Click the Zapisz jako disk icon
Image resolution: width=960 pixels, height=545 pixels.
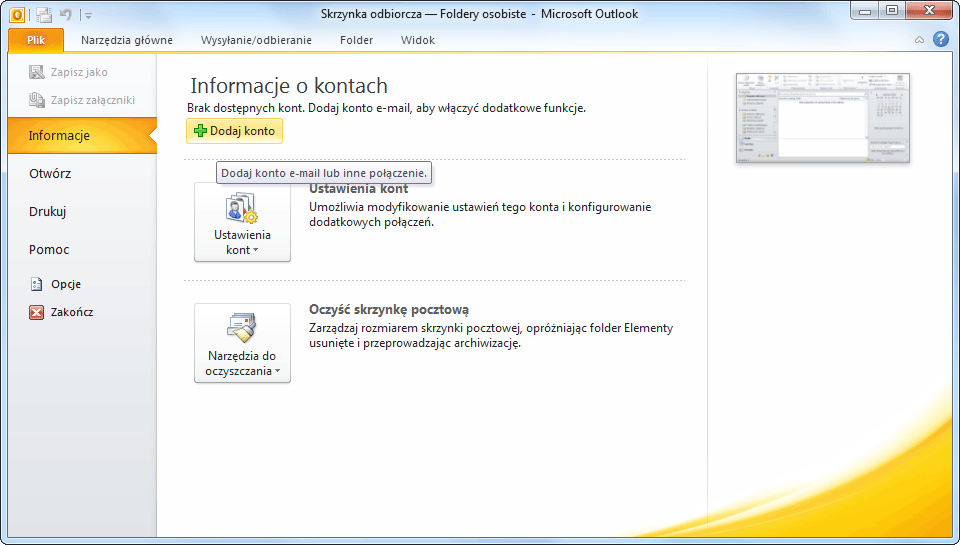(37, 72)
